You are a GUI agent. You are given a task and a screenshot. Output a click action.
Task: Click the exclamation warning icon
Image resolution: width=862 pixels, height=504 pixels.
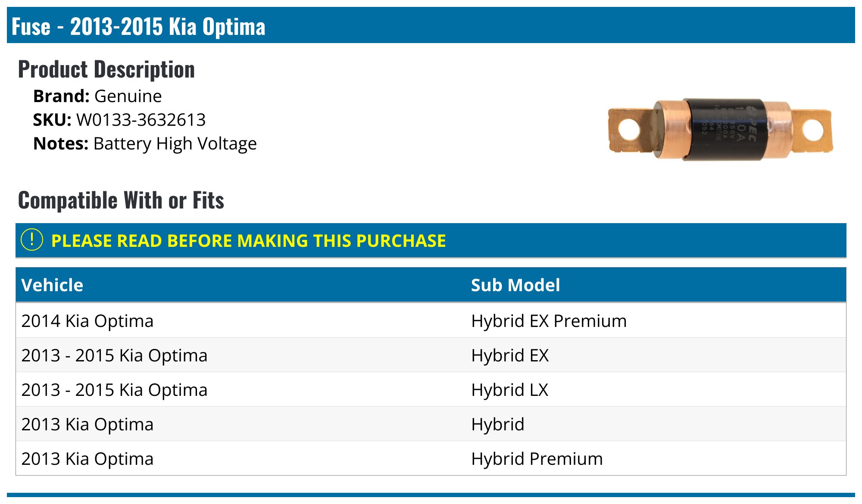32,240
